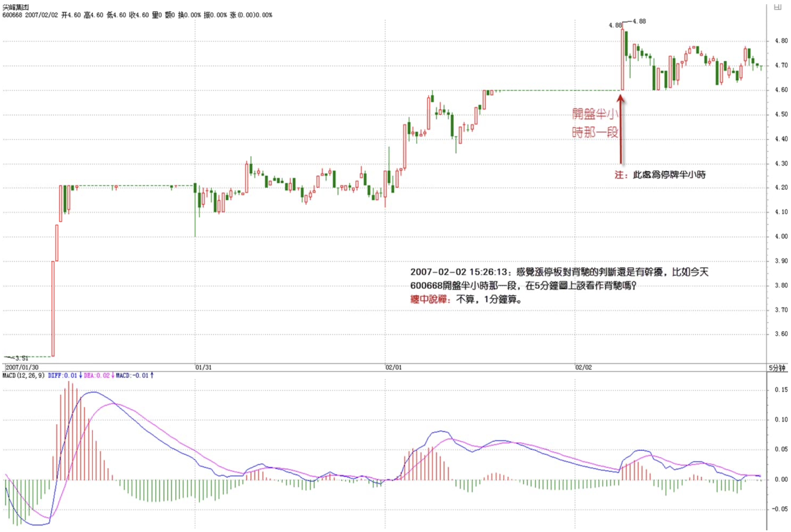Screen dimensions: 791x532
Task: Click the up arrow after MACD -0.01 value
Action: click(152, 375)
